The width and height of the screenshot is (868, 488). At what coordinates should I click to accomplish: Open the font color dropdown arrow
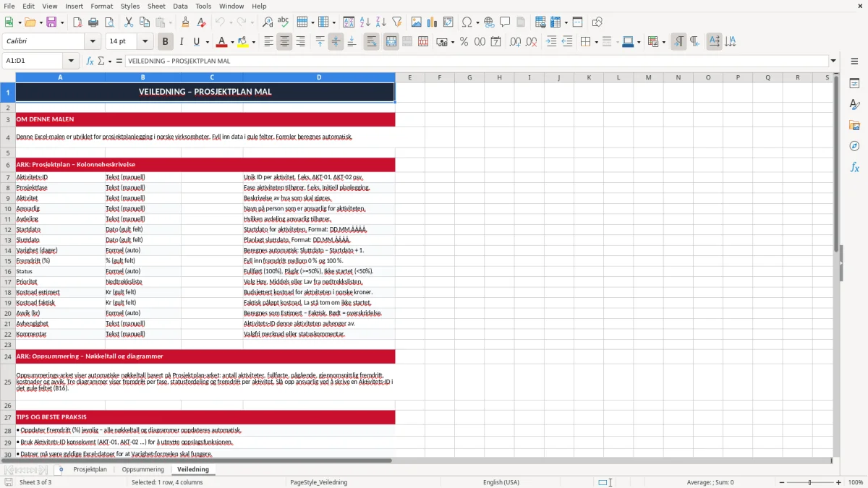[232, 42]
